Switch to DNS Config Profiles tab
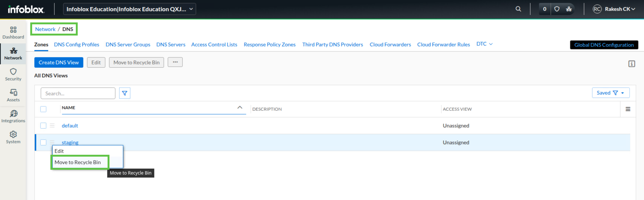Image resolution: width=644 pixels, height=200 pixels. click(77, 44)
